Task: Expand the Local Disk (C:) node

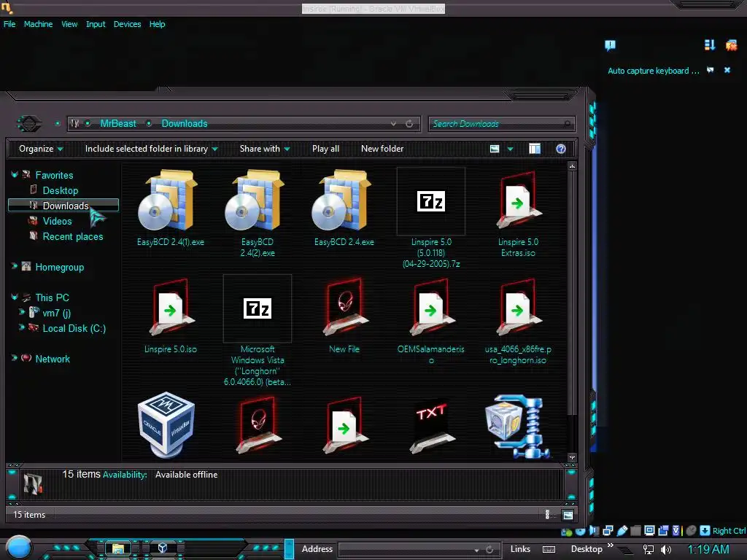Action: [21, 327]
